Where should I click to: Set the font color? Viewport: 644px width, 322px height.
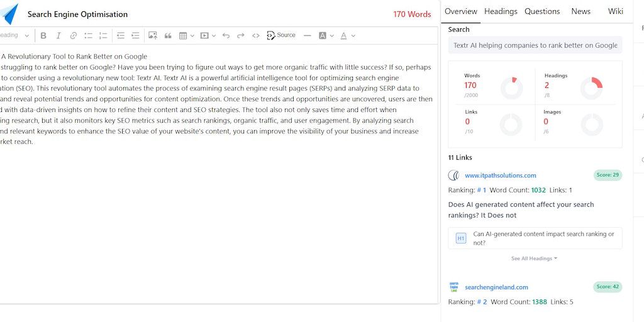pos(344,36)
